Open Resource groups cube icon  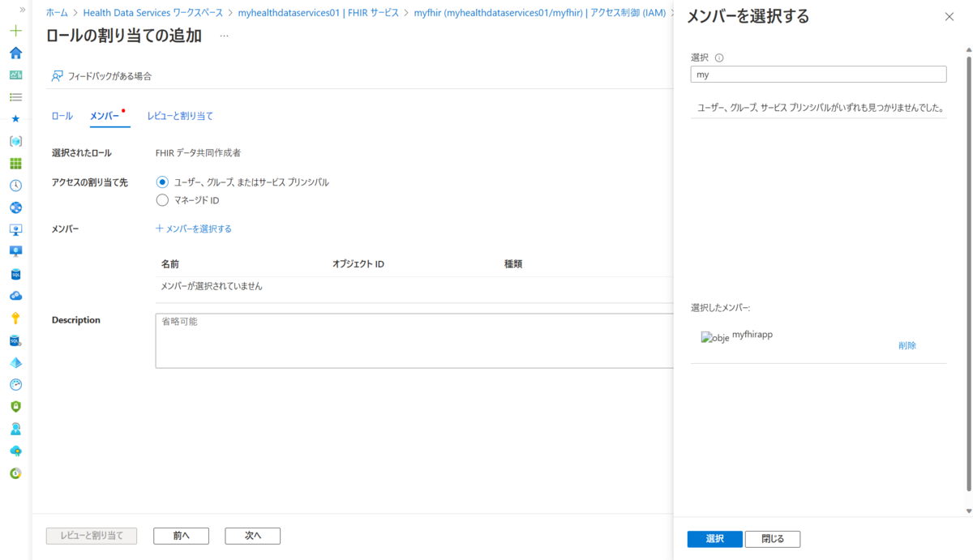[15, 141]
